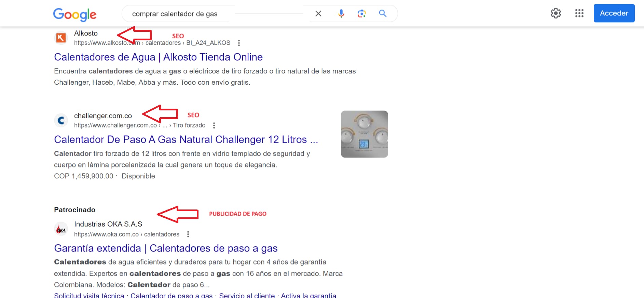This screenshot has width=644, height=298.
Task: Click the Alkosto site name text
Action: pyautogui.click(x=86, y=33)
